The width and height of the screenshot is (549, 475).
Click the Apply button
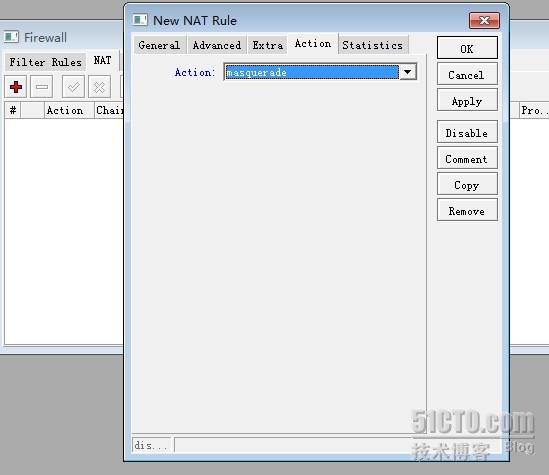467,101
